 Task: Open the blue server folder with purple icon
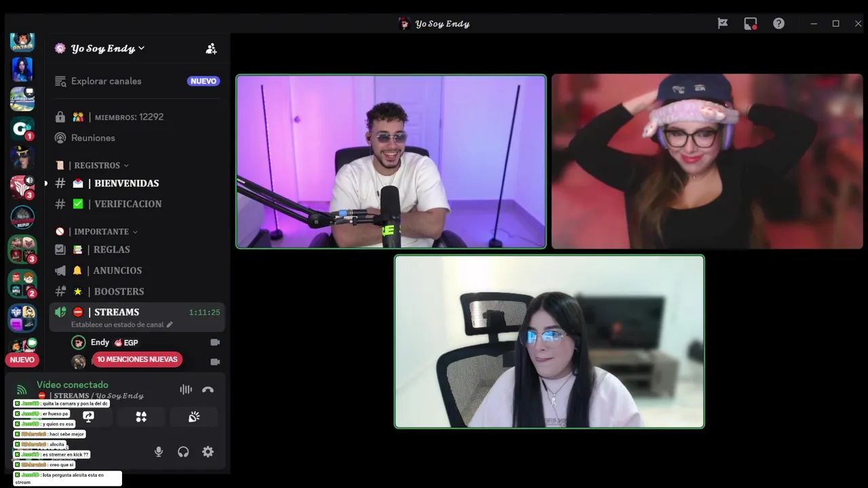coord(22,318)
